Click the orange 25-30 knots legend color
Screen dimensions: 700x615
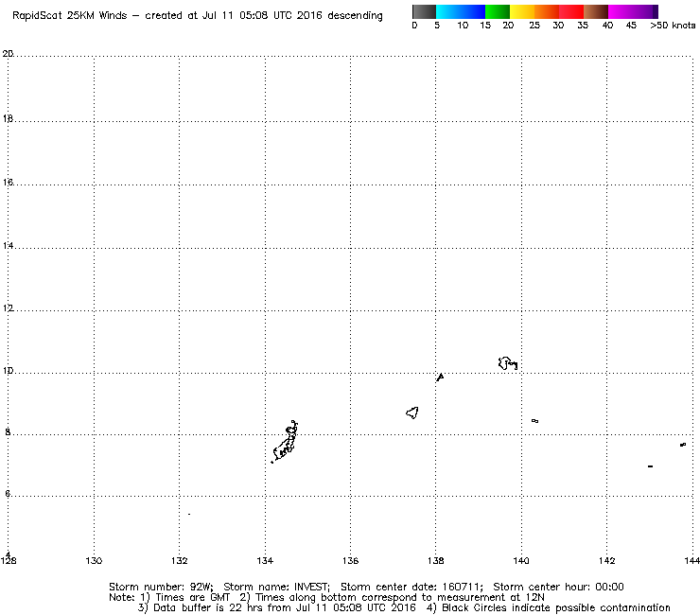click(x=547, y=11)
